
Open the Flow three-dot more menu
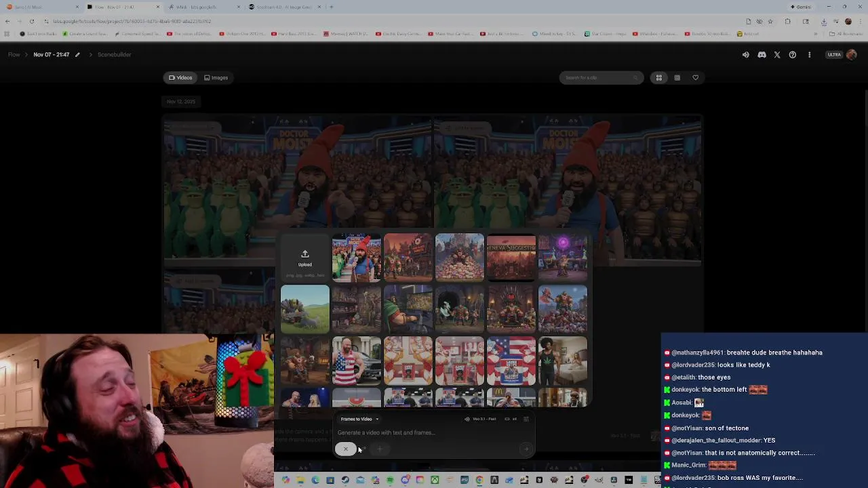809,55
